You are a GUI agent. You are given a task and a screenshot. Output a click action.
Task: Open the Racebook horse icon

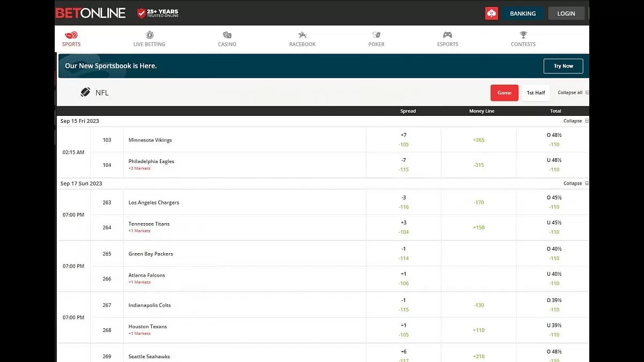pyautogui.click(x=302, y=35)
